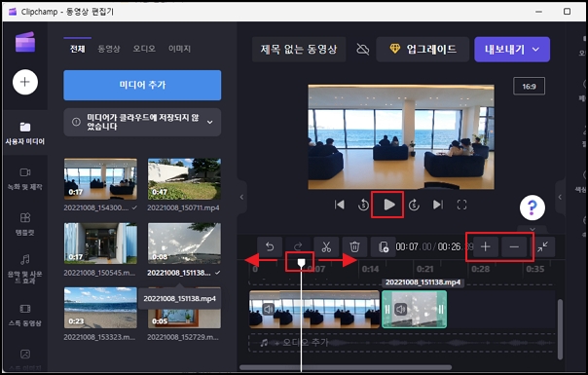Switch to the 동영상 media tab
The width and height of the screenshot is (588, 375).
[x=109, y=49]
